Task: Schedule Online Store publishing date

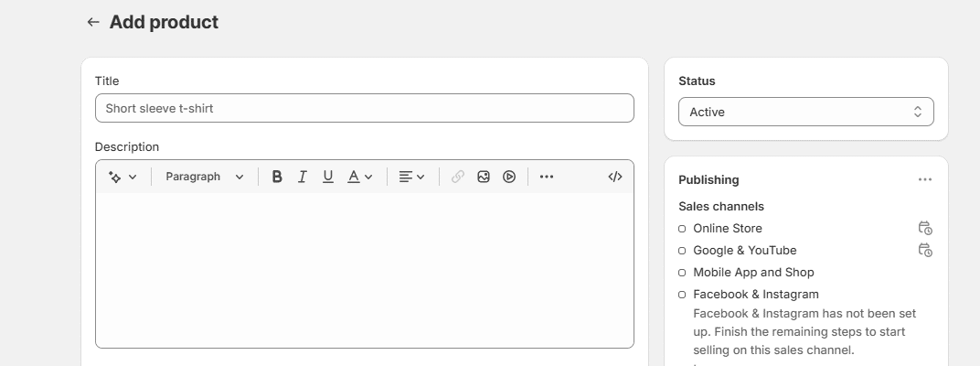Action: pyautogui.click(x=925, y=229)
